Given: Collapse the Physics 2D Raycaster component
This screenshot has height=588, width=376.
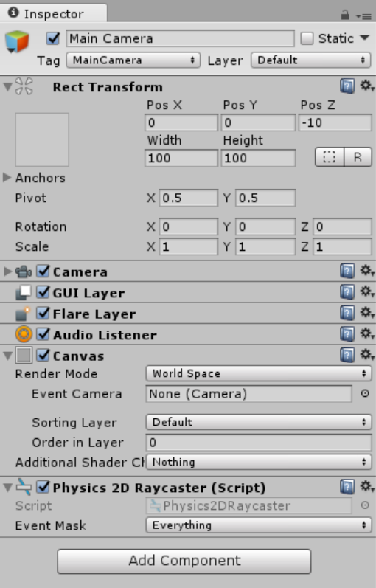Looking at the screenshot, I should [7, 488].
